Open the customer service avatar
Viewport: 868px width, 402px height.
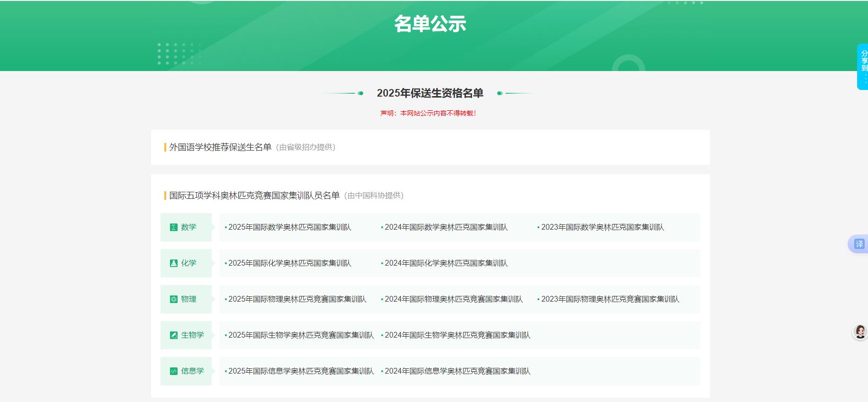[x=860, y=332]
